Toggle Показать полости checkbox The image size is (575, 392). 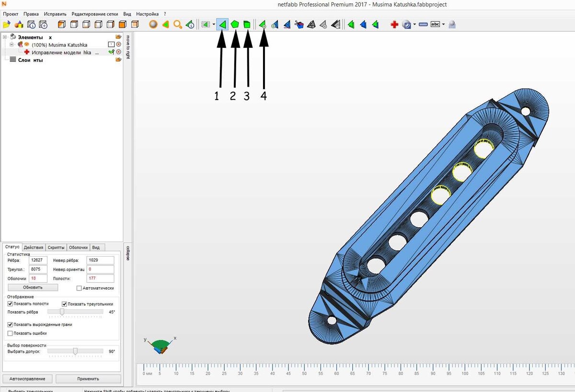(10, 304)
